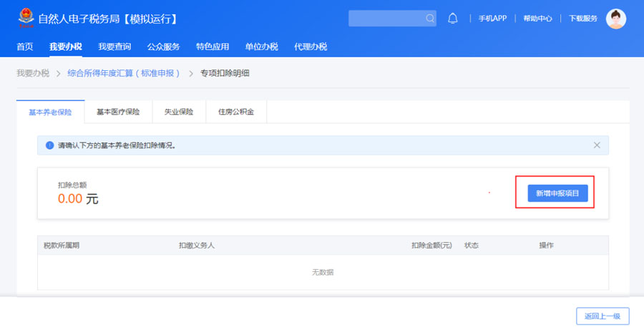Open the user avatar profile

click(615, 19)
